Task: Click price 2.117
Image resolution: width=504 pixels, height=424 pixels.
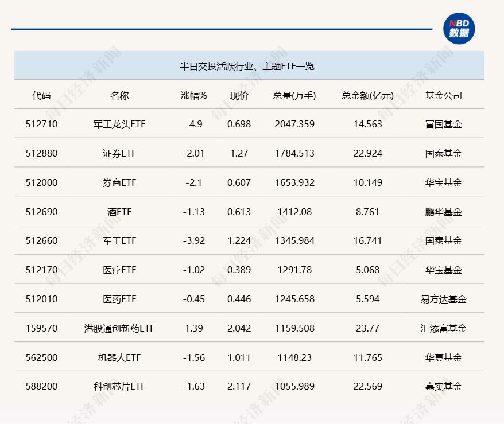Action: 239,386
